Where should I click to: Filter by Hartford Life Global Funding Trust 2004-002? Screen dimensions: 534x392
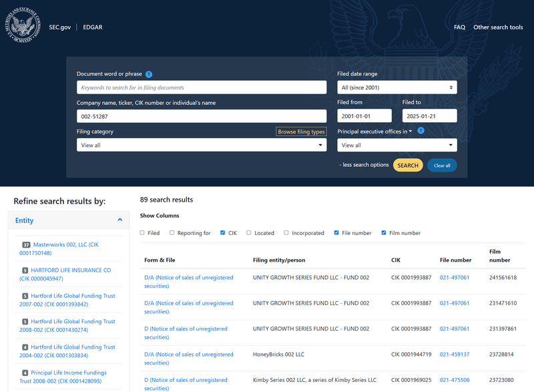[x=67, y=351]
